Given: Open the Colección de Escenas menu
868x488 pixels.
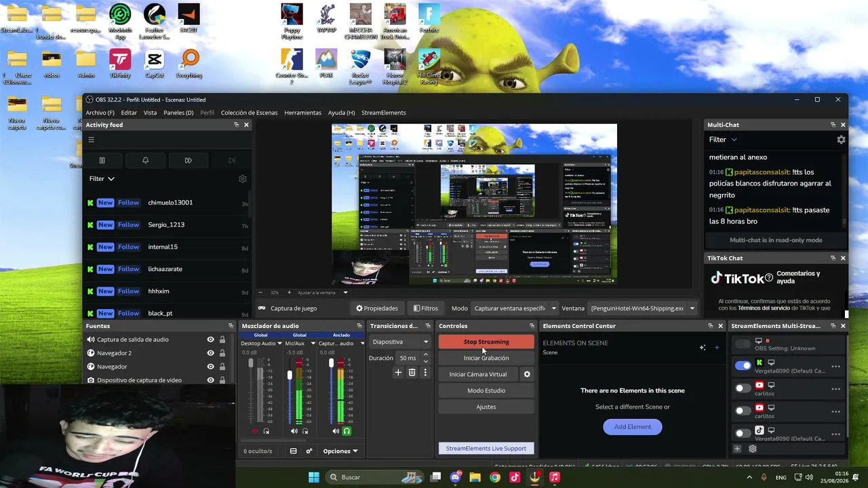Looking at the screenshot, I should (x=249, y=113).
